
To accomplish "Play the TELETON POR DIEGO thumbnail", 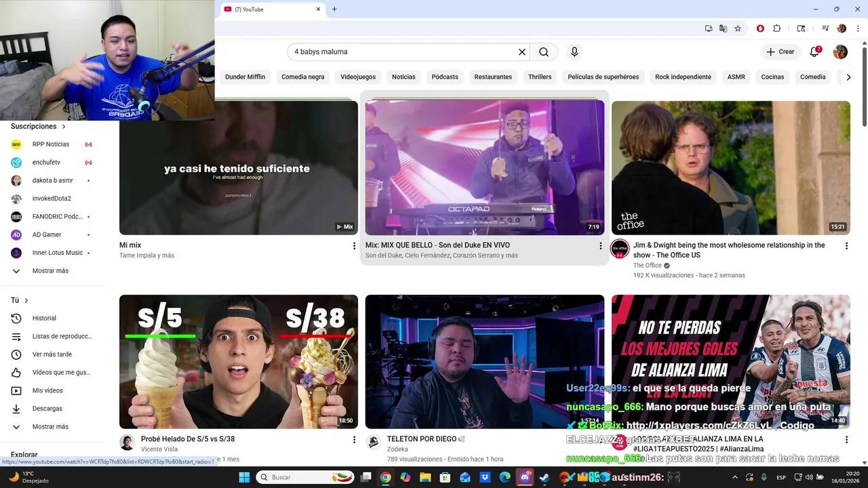I will pos(485,362).
